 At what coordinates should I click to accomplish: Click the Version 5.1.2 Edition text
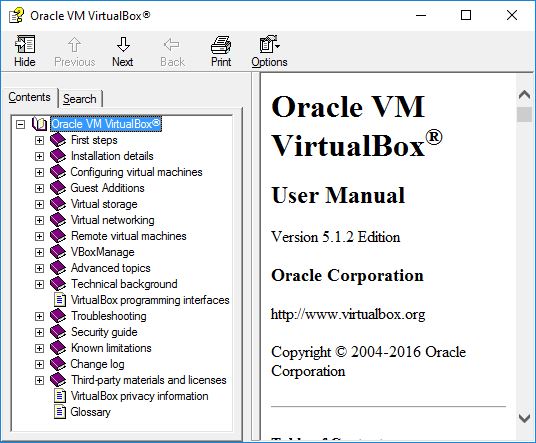click(335, 237)
